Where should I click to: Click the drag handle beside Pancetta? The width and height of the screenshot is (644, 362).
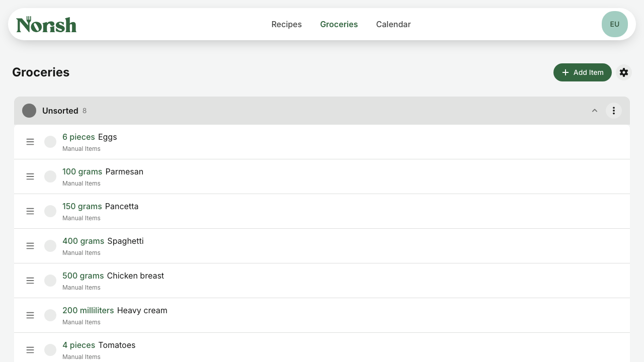(30, 211)
